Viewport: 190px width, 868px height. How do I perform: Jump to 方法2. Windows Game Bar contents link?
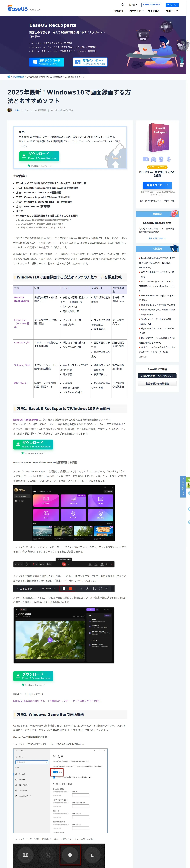click(x=38, y=192)
